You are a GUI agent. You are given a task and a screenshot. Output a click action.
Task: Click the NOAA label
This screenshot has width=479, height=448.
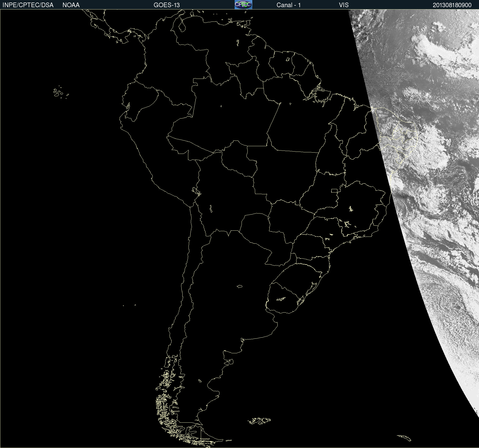(x=71, y=5)
